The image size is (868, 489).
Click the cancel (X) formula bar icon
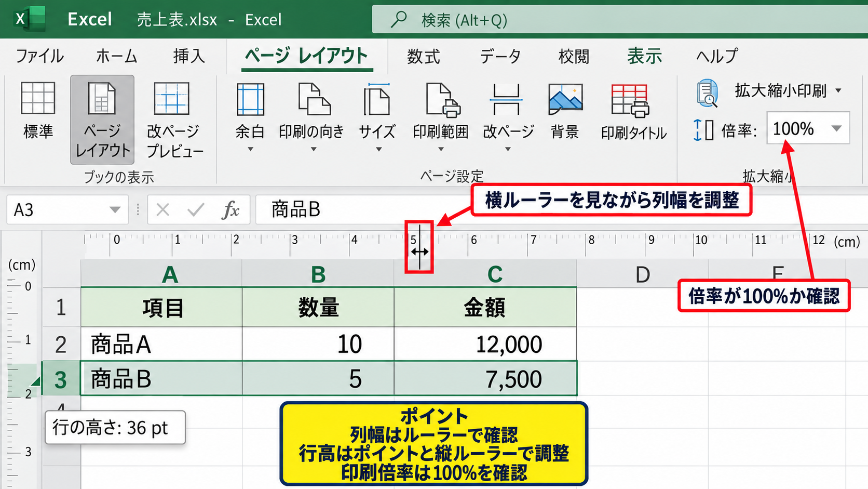pos(163,210)
